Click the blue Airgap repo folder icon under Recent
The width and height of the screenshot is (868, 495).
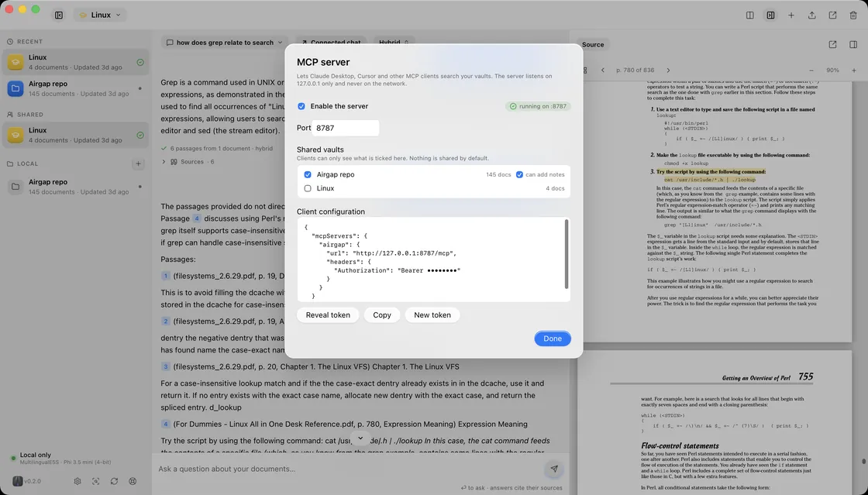coord(15,88)
